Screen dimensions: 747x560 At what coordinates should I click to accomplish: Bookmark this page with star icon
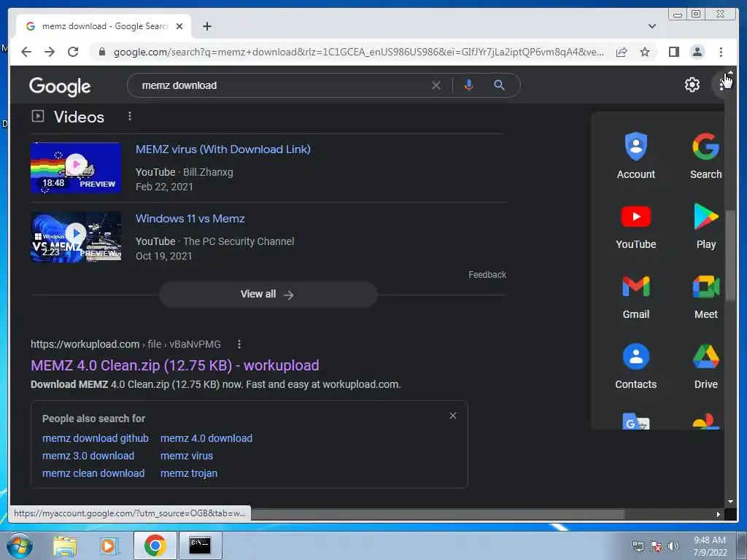(645, 52)
